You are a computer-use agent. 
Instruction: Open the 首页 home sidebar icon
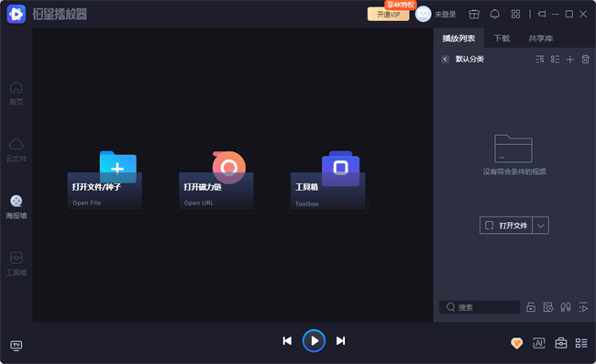pos(16,94)
